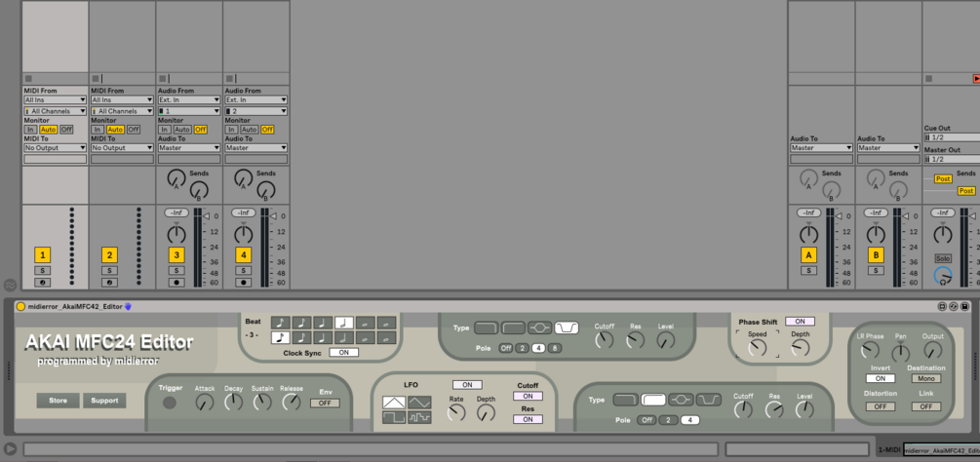Screen dimensions: 980x462
Task: Select the triangle LFO waveform
Action: pyautogui.click(x=394, y=403)
